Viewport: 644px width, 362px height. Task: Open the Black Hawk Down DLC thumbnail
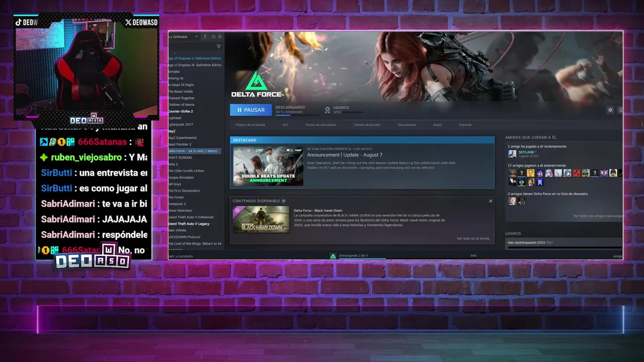261,220
